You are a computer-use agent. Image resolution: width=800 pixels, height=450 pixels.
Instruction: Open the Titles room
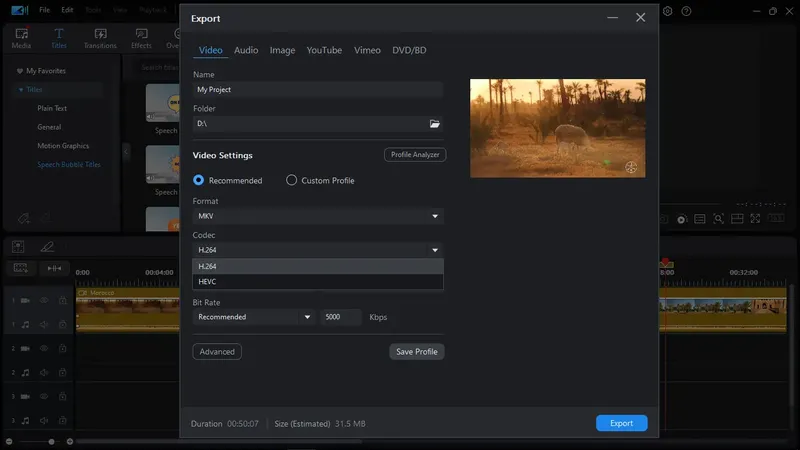coord(59,38)
